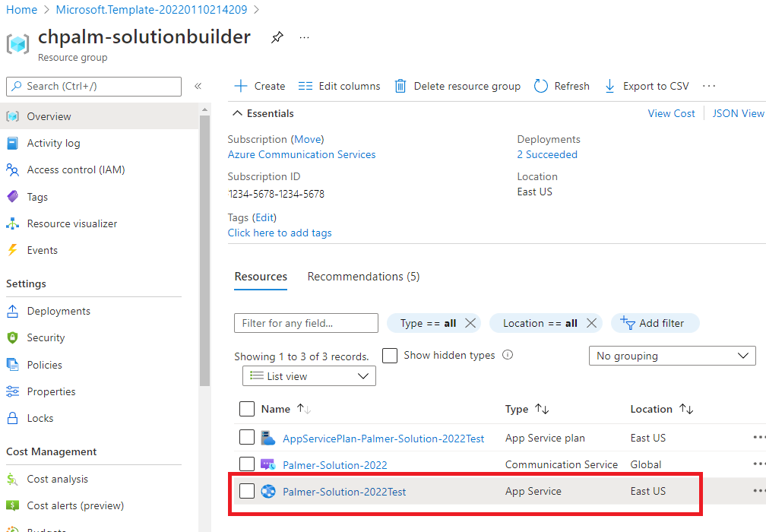Viewport: 766px width, 532px height.
Task: Pin the chpalm-solutionbuilder resource group
Action: tap(277, 36)
